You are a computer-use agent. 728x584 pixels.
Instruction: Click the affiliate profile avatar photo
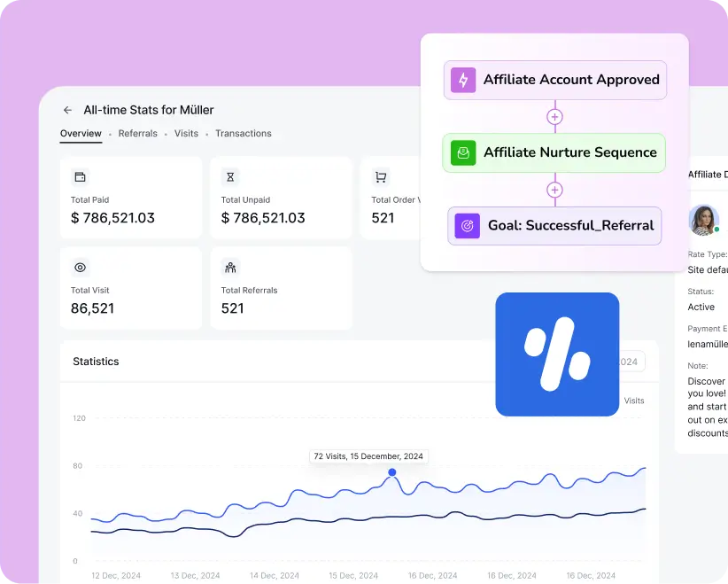tap(704, 221)
